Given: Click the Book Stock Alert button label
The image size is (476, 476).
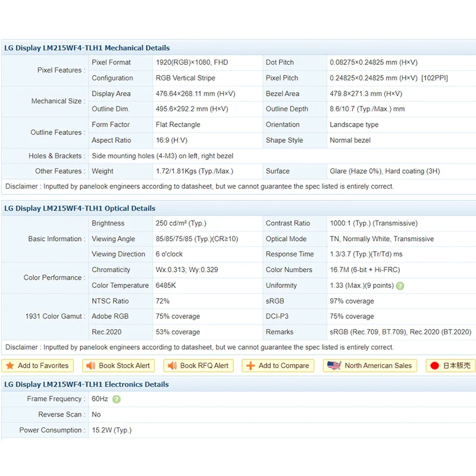Looking at the screenshot, I should [124, 365].
